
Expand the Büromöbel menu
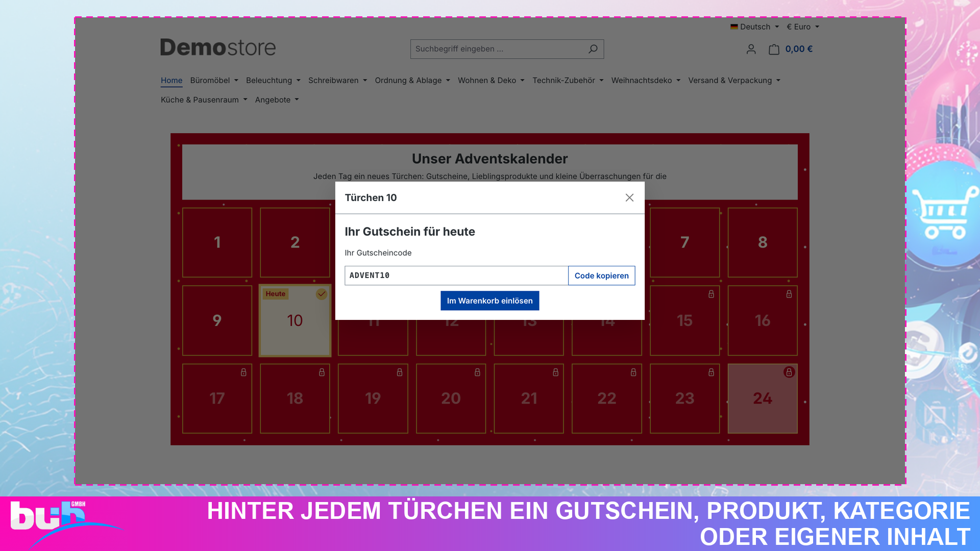tap(214, 80)
